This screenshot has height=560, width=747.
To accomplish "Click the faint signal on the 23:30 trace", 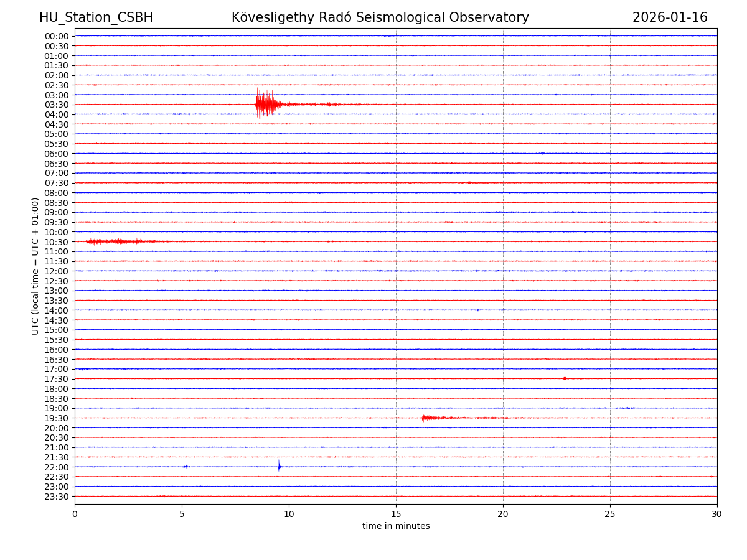I will click(162, 496).
